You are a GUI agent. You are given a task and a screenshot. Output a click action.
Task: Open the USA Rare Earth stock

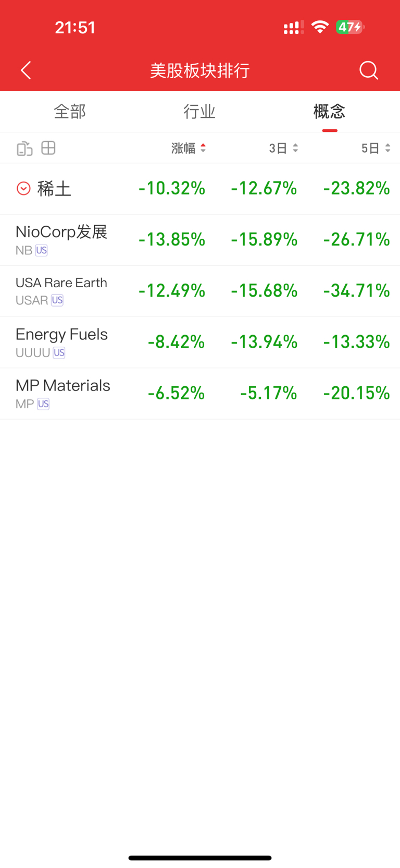pyautogui.click(x=61, y=283)
